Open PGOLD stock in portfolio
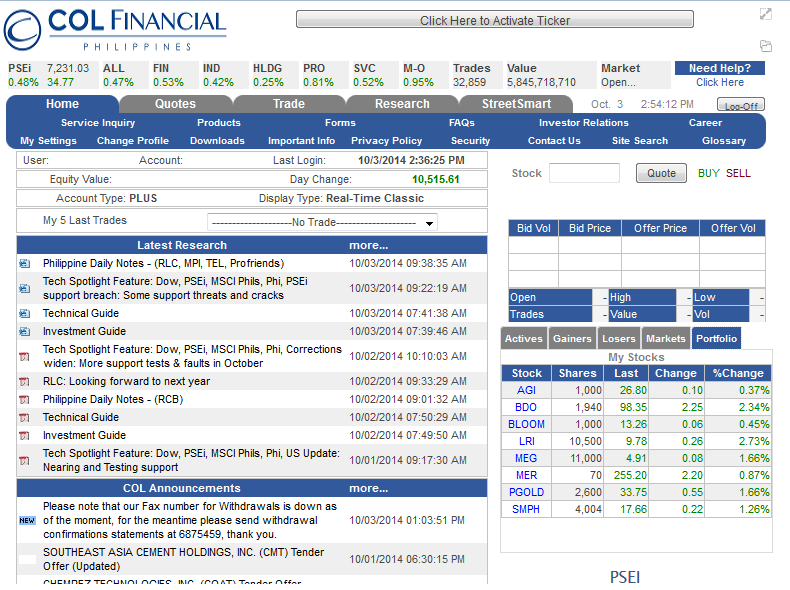The width and height of the screenshot is (790, 590). [526, 492]
